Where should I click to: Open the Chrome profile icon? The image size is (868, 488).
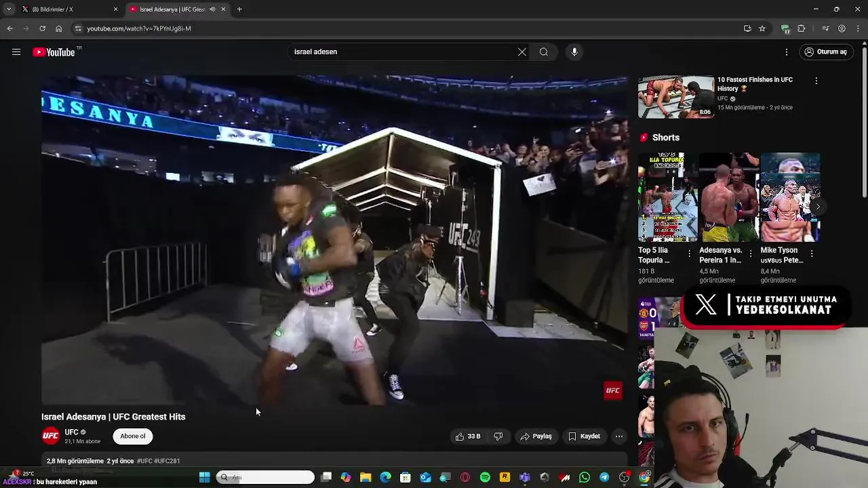pos(842,28)
